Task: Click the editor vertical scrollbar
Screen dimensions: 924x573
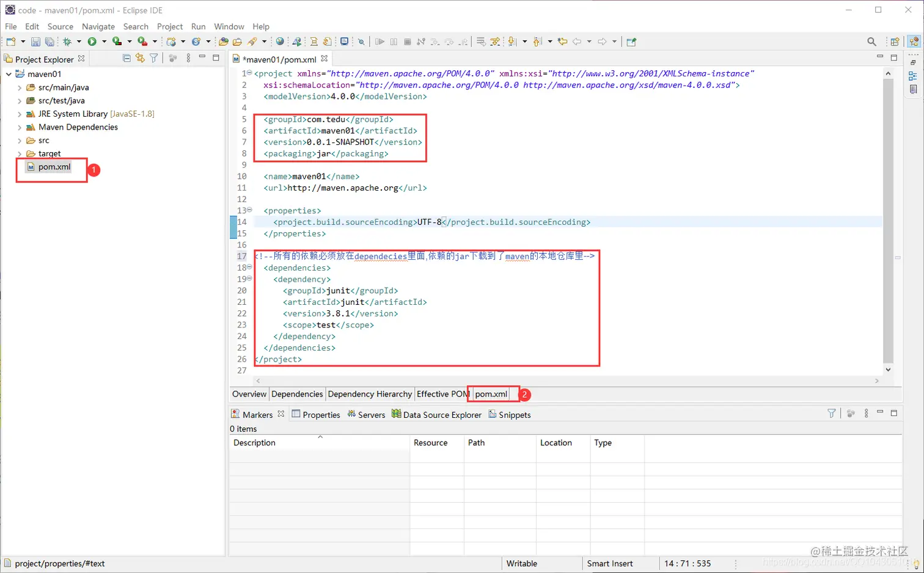Action: tap(888, 221)
